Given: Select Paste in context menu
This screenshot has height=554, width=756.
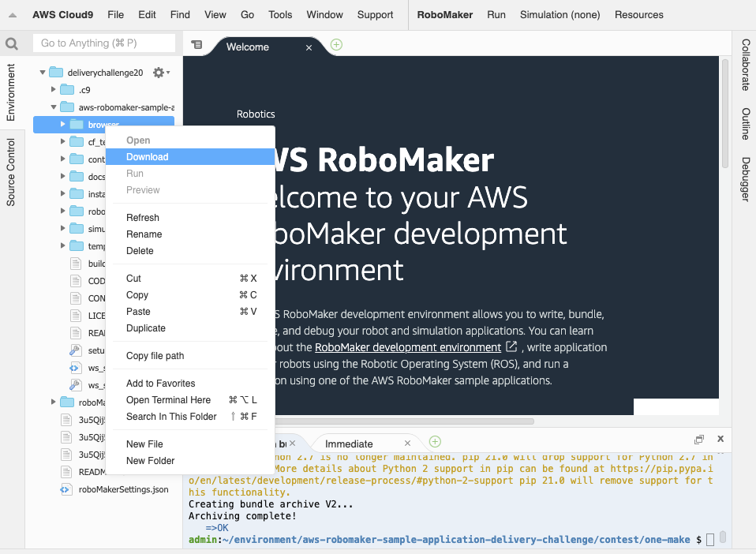Looking at the screenshot, I should pyautogui.click(x=190, y=312).
